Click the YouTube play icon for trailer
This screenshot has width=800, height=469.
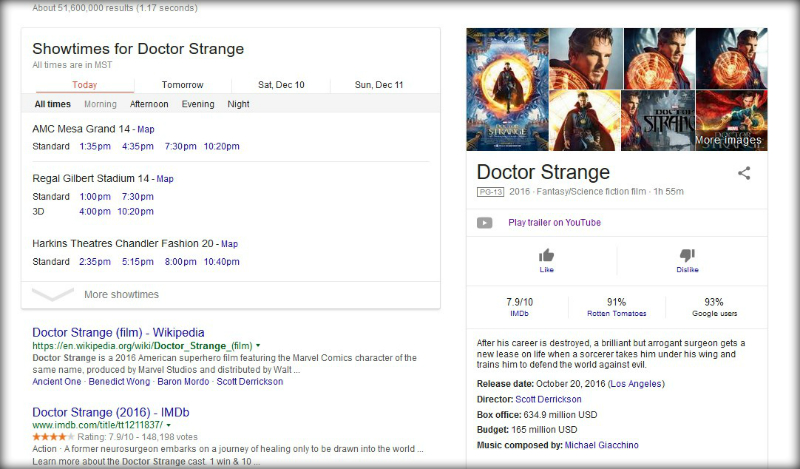tap(484, 223)
